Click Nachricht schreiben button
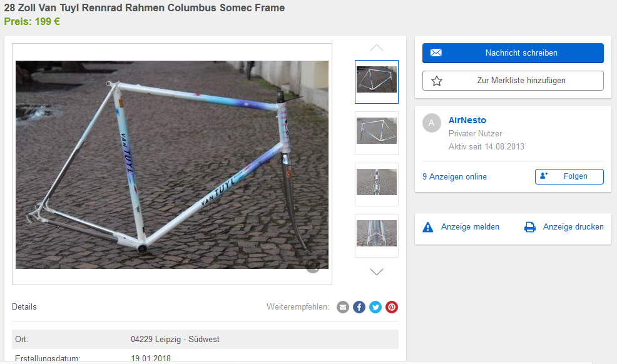 coord(513,53)
